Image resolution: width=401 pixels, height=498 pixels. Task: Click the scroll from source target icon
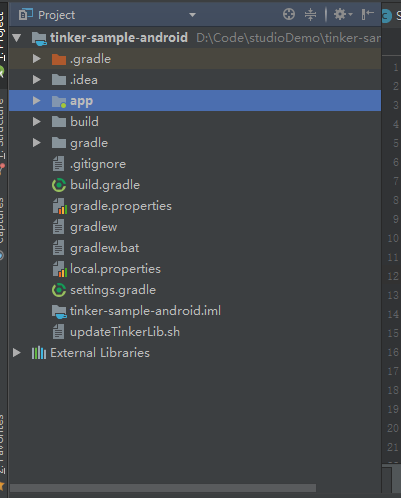point(289,14)
